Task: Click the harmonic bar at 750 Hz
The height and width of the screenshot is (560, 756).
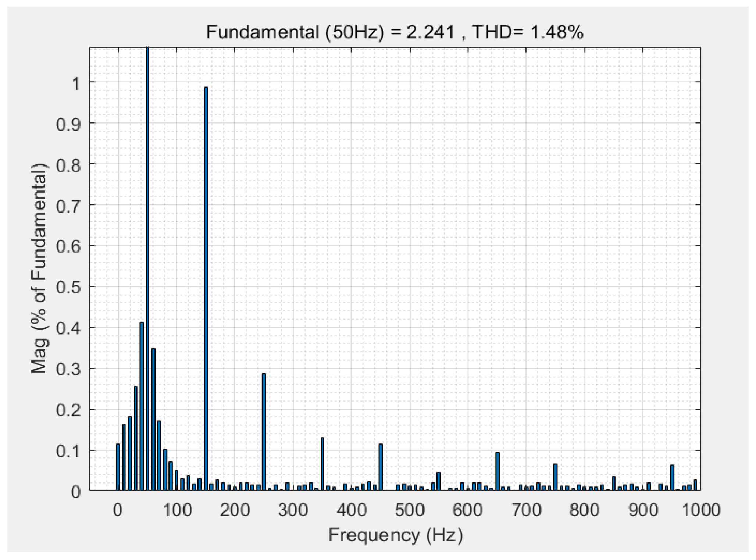Action: (x=555, y=477)
